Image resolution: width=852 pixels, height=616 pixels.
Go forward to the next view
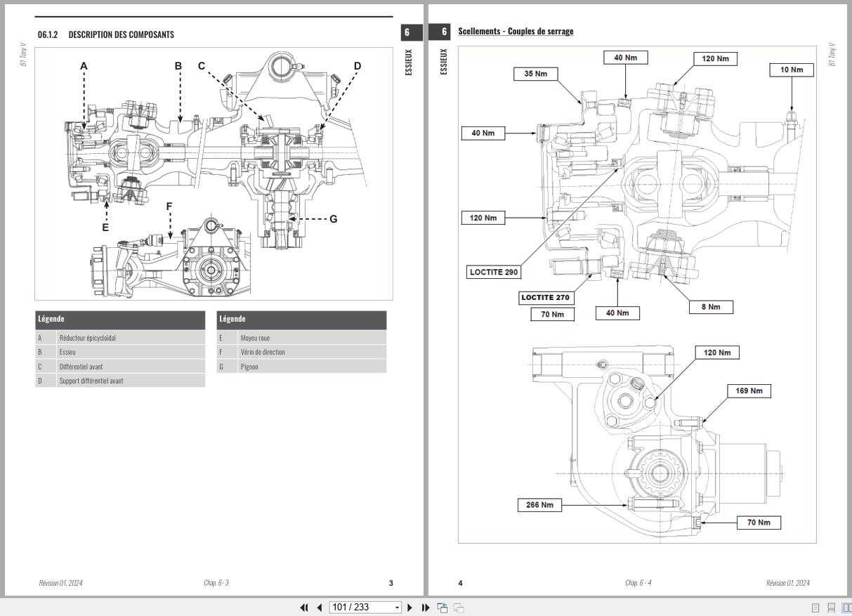point(458,607)
